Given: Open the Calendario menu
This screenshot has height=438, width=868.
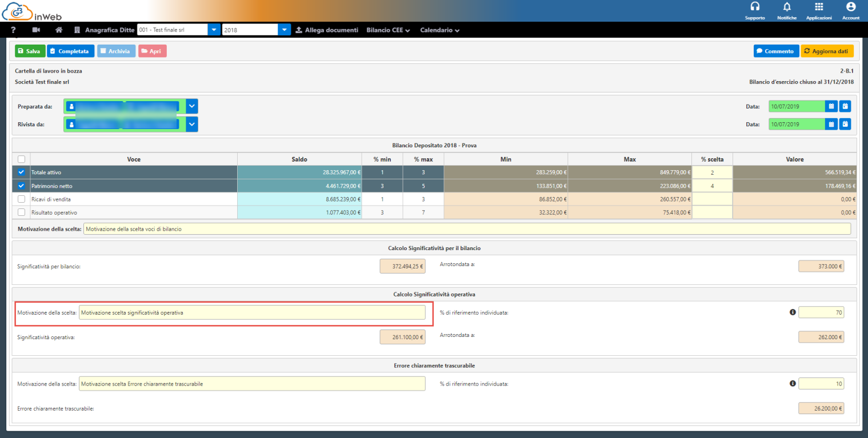Looking at the screenshot, I should [440, 30].
